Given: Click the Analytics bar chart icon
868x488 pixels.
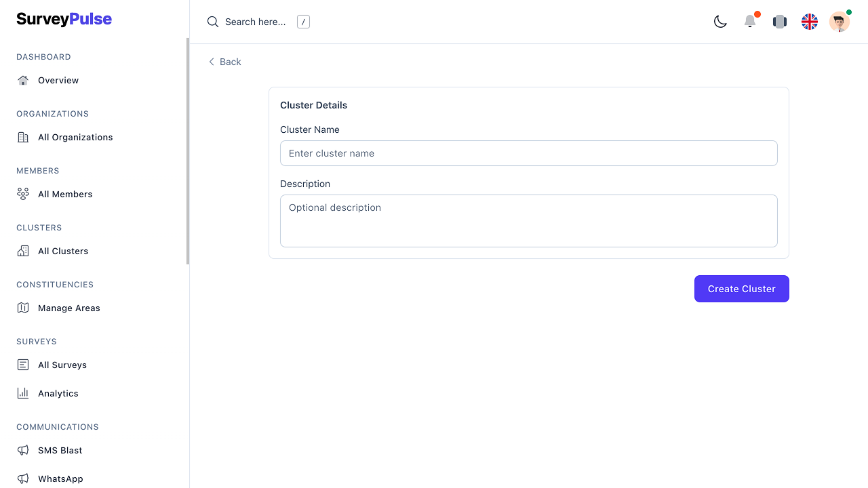Looking at the screenshot, I should (x=23, y=393).
